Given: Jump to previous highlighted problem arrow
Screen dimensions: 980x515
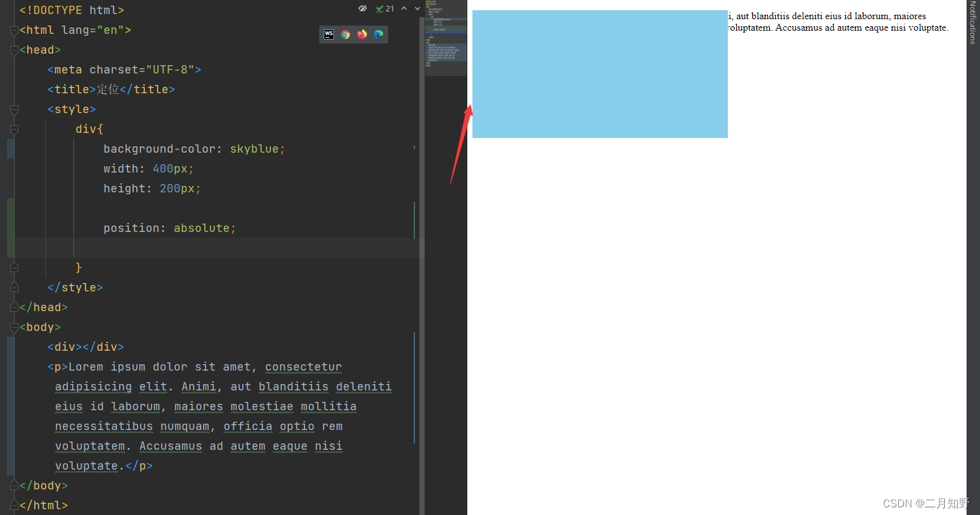Looking at the screenshot, I should [404, 8].
